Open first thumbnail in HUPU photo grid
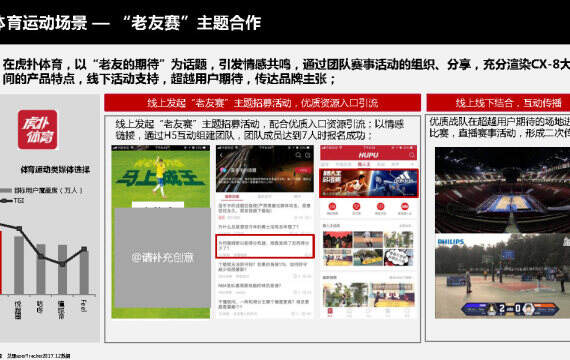570x360 pixels. click(x=337, y=239)
